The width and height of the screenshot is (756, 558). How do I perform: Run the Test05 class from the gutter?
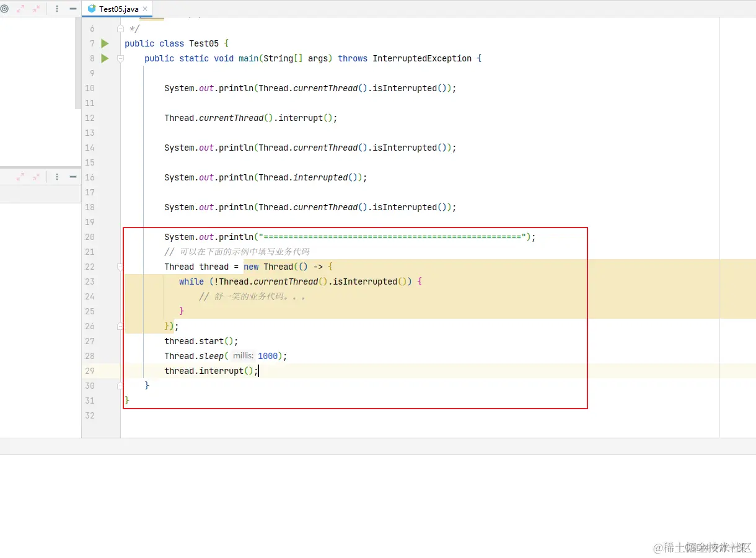pyautogui.click(x=105, y=43)
